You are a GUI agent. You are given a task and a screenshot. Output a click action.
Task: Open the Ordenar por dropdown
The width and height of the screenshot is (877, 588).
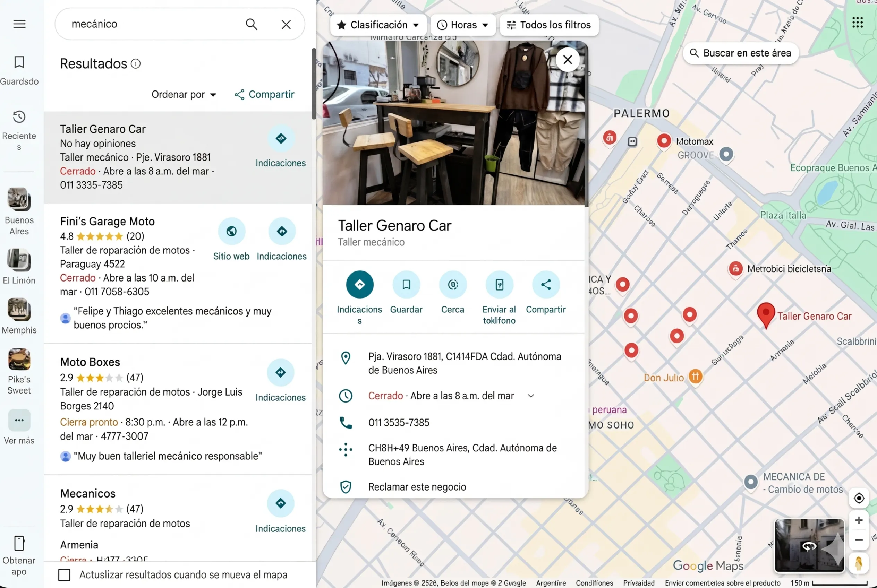tap(184, 94)
